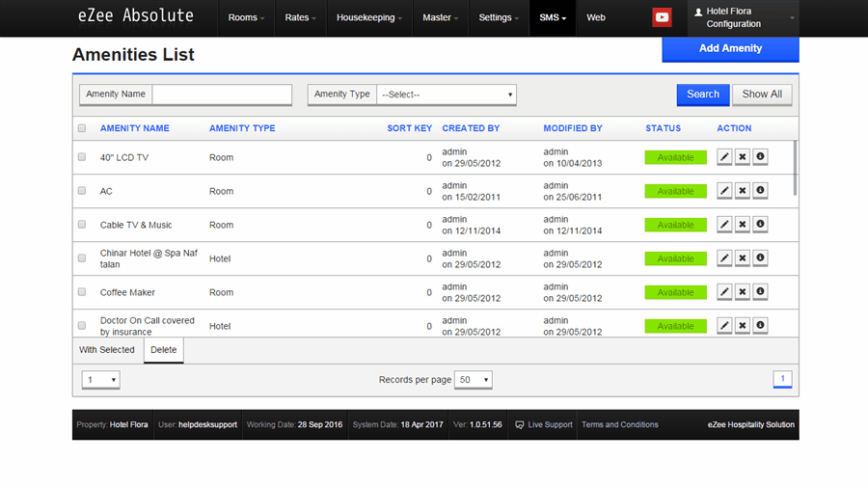Check the 40" LCD TV row checkbox
The width and height of the screenshot is (868, 487).
[82, 157]
